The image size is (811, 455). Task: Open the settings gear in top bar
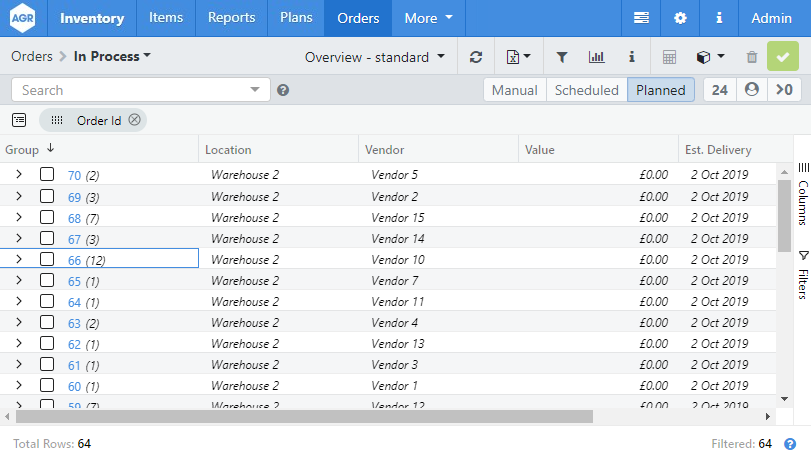click(x=680, y=18)
